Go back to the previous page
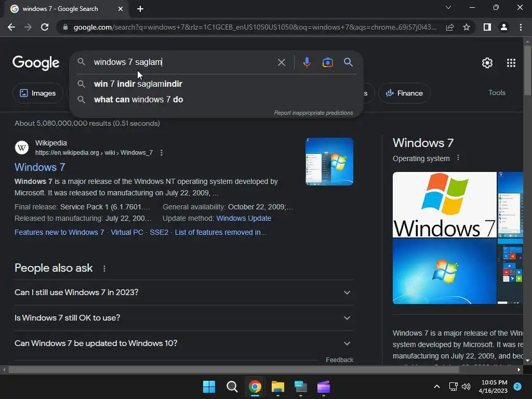 click(11, 27)
